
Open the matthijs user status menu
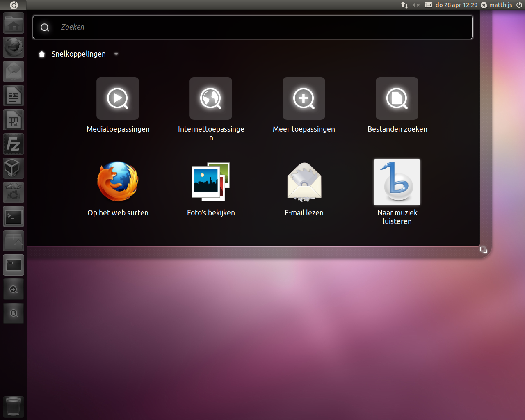(496, 5)
